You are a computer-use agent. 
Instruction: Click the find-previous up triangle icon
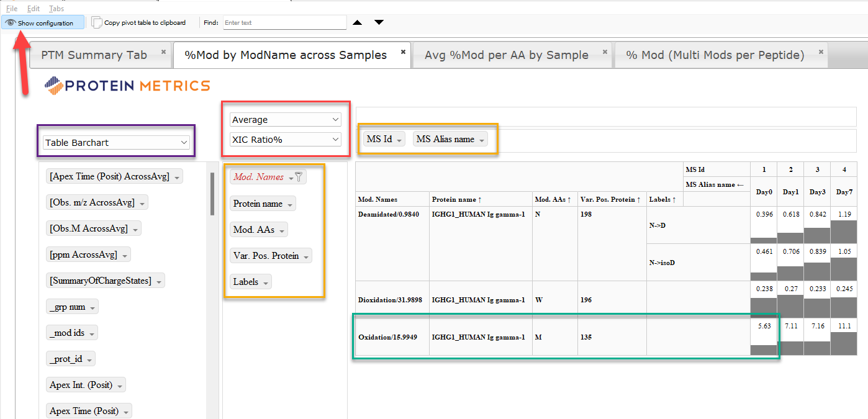357,22
